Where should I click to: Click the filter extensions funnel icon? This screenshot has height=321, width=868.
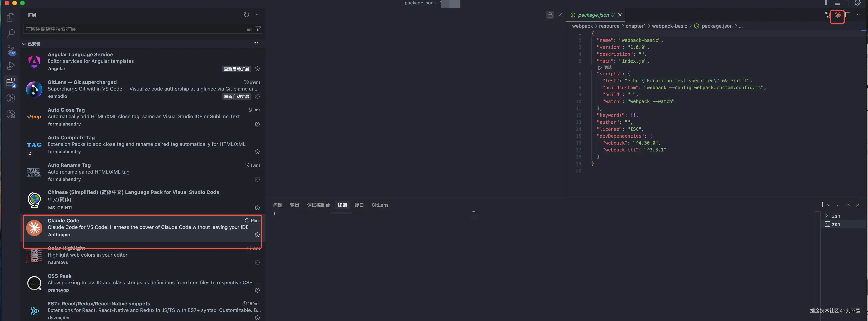click(258, 29)
